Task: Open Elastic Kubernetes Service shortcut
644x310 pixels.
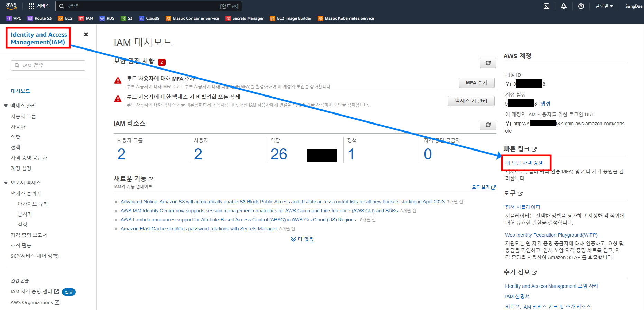Action: [x=346, y=18]
